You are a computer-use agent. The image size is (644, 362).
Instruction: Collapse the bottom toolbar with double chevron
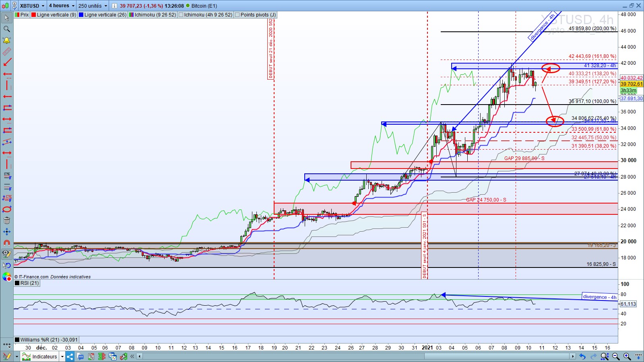click(x=132, y=356)
